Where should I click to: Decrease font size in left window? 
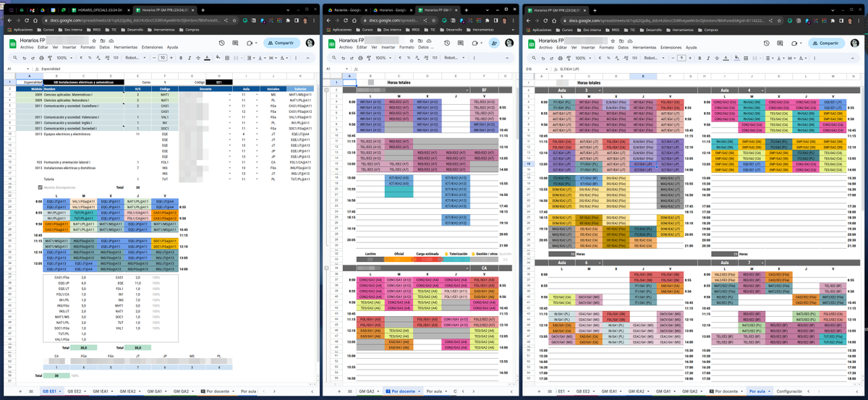pos(154,58)
